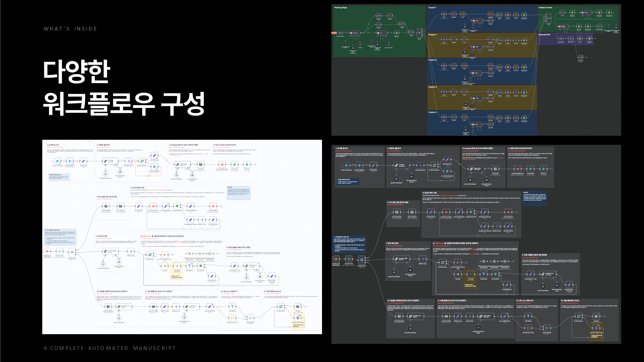Select the green Executions Data node, light workflow

(60, 251)
